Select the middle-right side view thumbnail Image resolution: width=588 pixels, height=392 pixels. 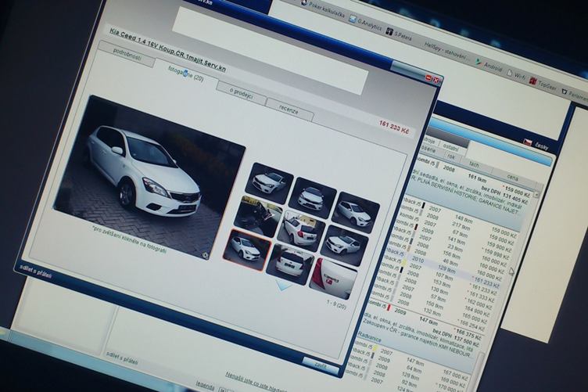click(345, 245)
